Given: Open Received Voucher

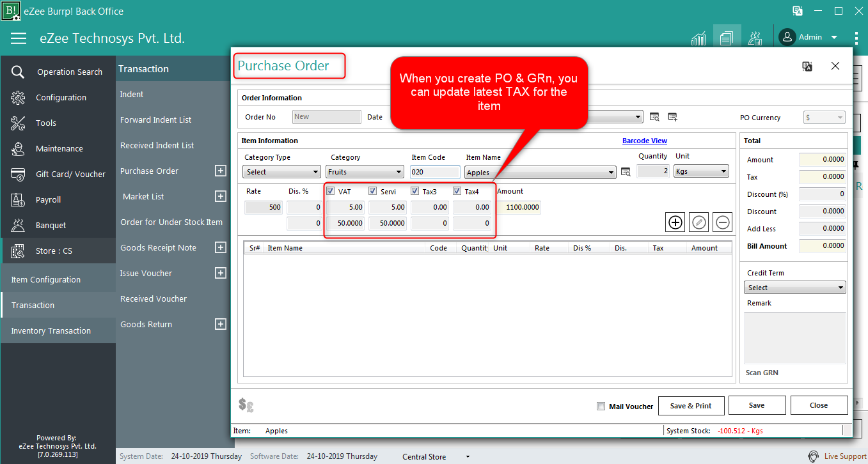Looking at the screenshot, I should click(154, 298).
